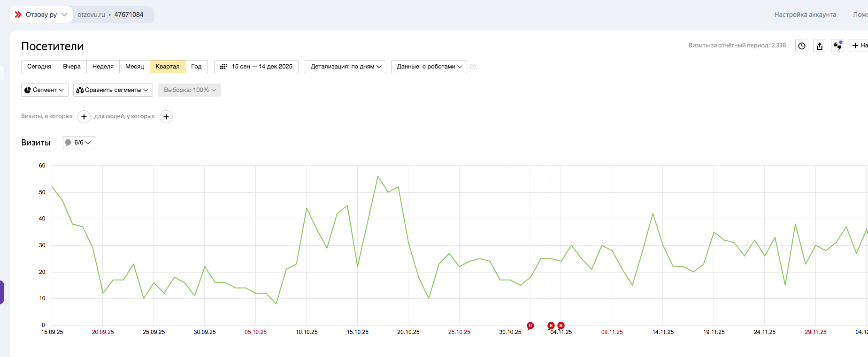Click the annotation marker before 04.11.25 on the left
Viewport: 868px width, 357px height.
coord(530,326)
